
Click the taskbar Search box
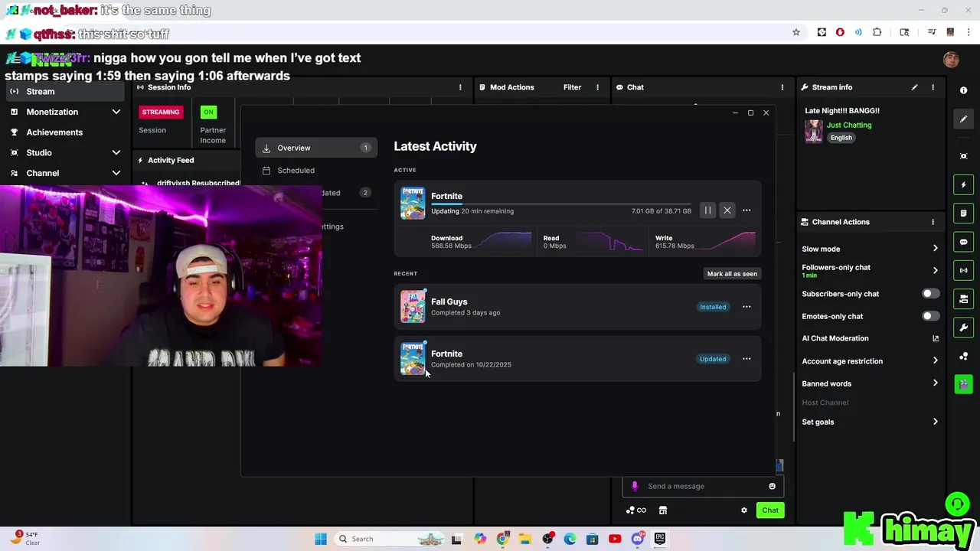tap(390, 539)
